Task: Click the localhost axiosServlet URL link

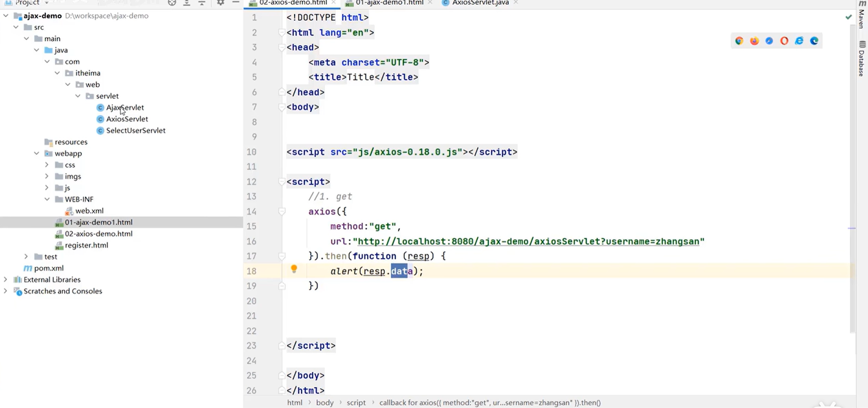Action: pyautogui.click(x=528, y=242)
